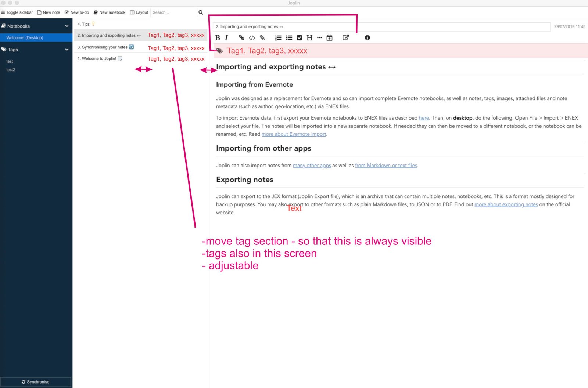The height and width of the screenshot is (388, 588).
Task: Open the 'here' ENEX export link
Action: coord(424,118)
